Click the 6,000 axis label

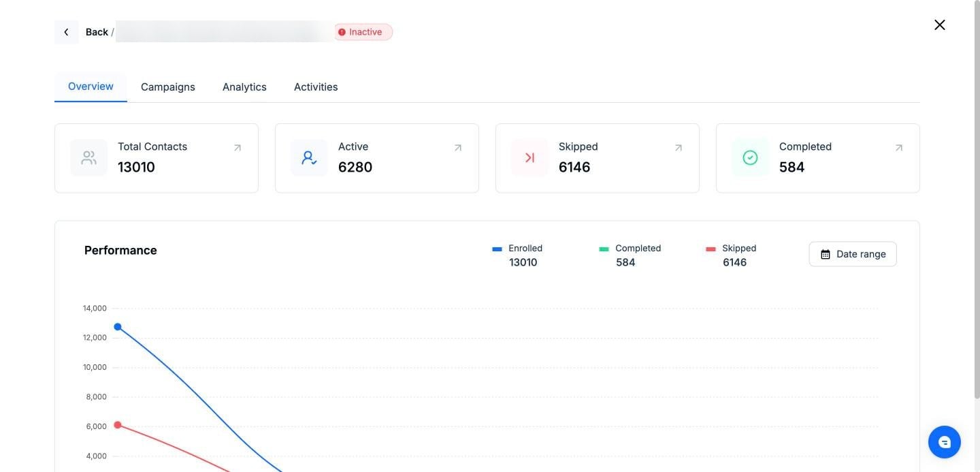click(96, 426)
